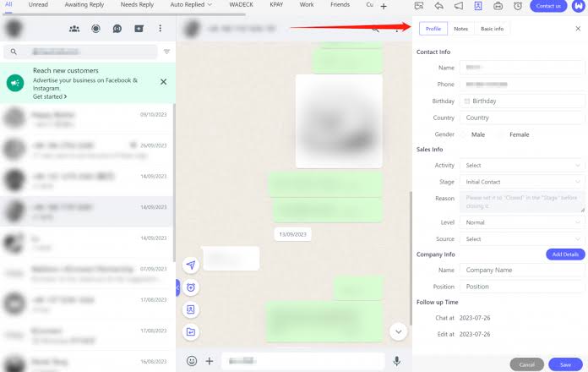Open the three-dot menu above the chat list
This screenshot has width=588, height=372.
click(x=161, y=29)
